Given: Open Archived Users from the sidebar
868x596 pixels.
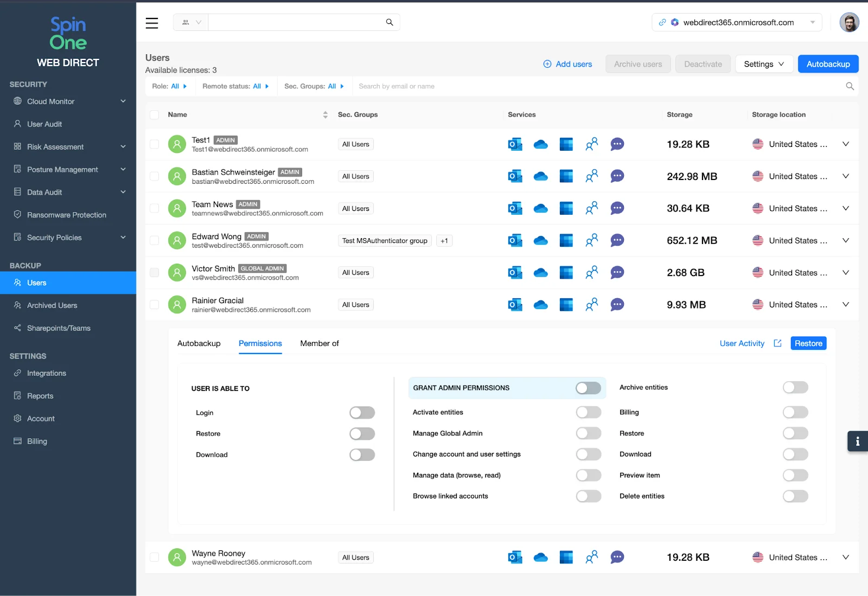Looking at the screenshot, I should click(x=52, y=305).
